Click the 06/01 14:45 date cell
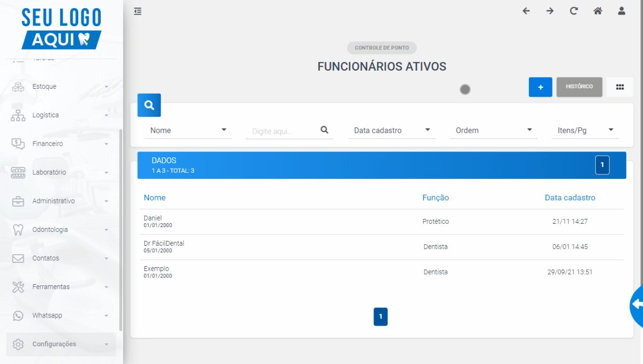Viewport: 643px width, 364px height. pos(570,247)
